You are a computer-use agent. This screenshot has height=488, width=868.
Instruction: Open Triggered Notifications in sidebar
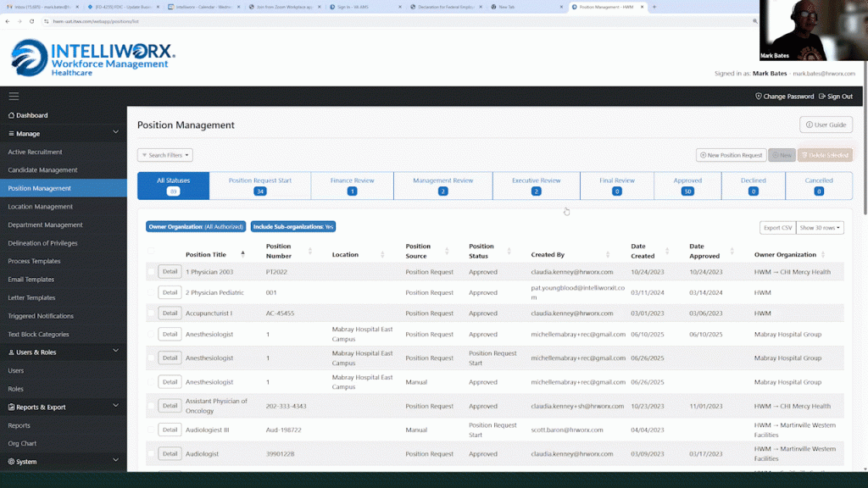pyautogui.click(x=41, y=316)
